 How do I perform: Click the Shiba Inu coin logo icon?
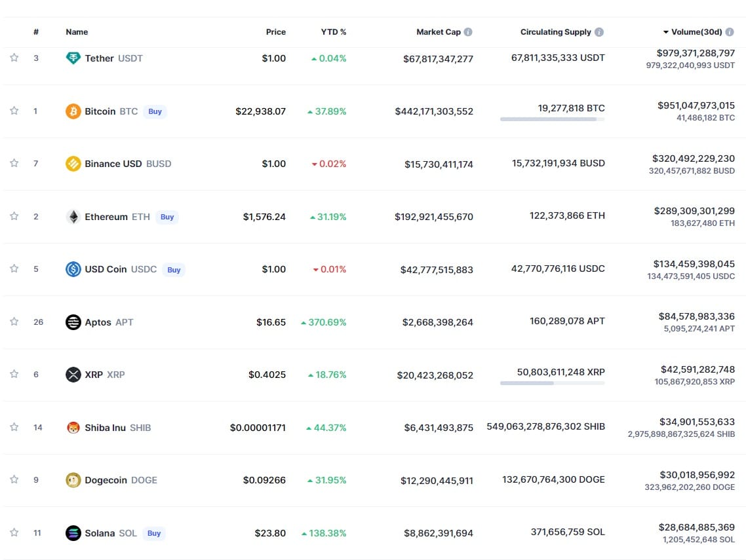73,428
